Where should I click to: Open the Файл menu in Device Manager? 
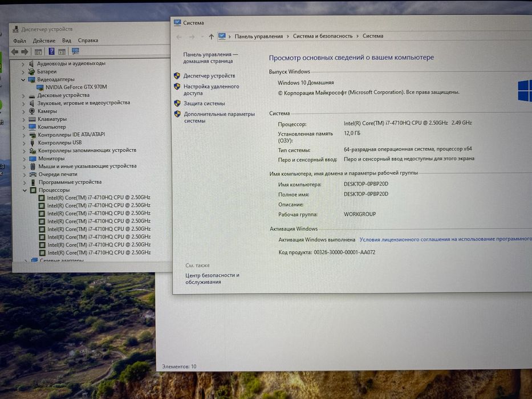(20, 40)
